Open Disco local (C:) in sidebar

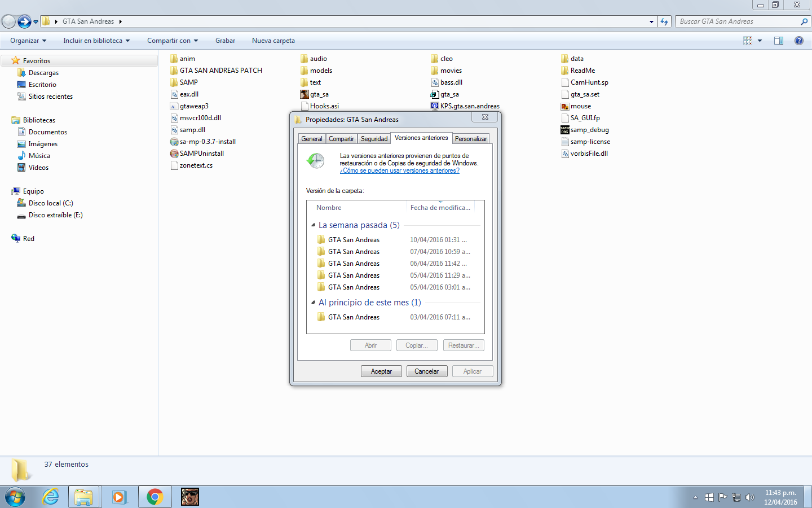click(x=51, y=203)
